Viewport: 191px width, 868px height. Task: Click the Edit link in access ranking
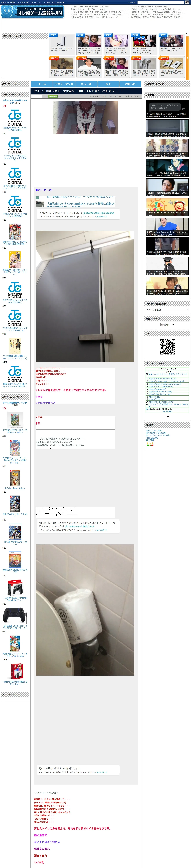click(x=148, y=409)
